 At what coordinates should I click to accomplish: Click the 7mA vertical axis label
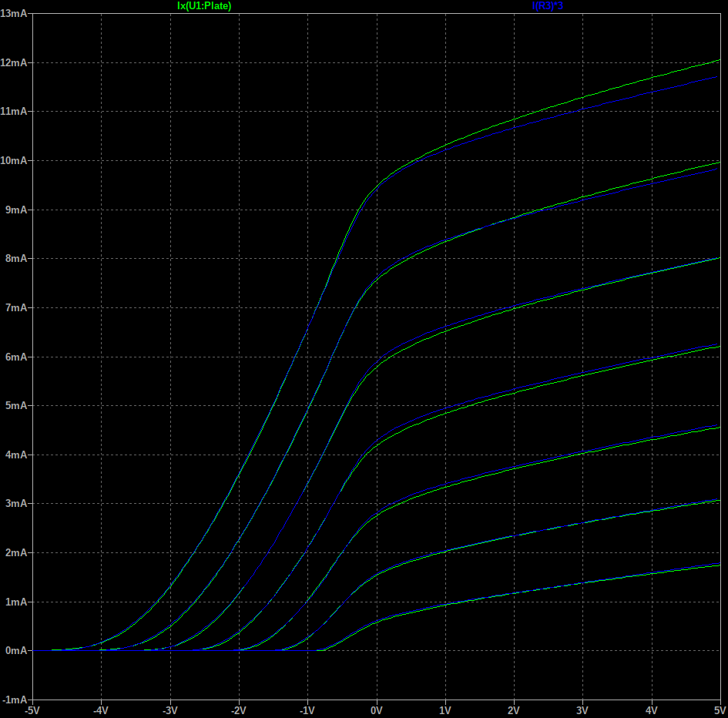tap(16, 308)
